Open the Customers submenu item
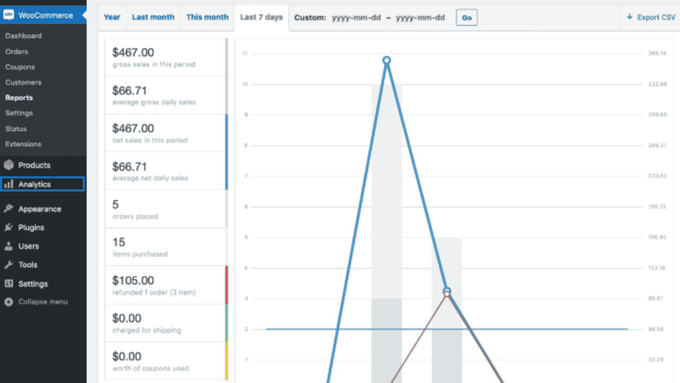This screenshot has height=383, width=680. [23, 82]
